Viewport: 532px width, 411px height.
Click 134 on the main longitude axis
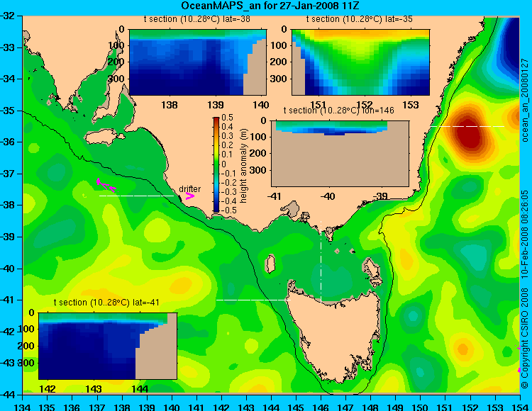[x=23, y=407]
